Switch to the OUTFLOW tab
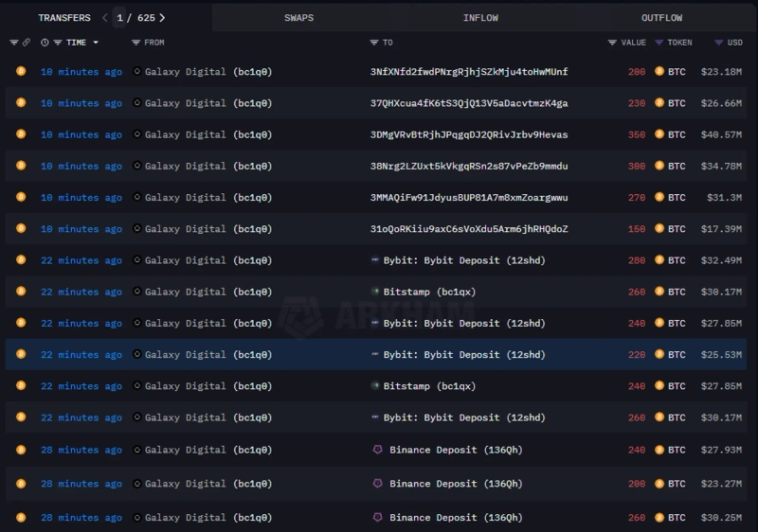Image resolution: width=758 pixels, height=532 pixels. coord(661,17)
